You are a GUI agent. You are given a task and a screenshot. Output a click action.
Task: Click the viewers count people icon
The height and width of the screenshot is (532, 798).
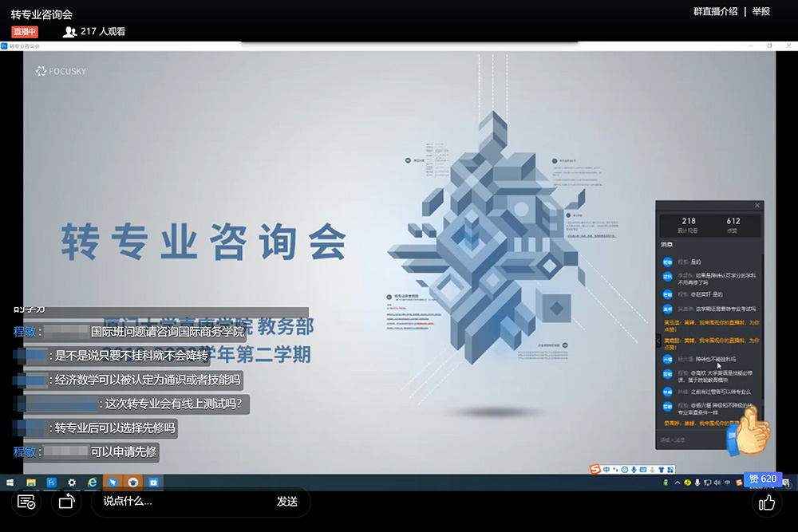tap(69, 32)
